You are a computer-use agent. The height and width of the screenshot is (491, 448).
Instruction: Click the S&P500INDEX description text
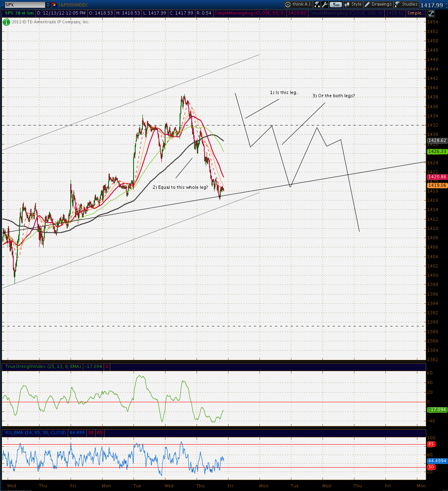tap(74, 5)
